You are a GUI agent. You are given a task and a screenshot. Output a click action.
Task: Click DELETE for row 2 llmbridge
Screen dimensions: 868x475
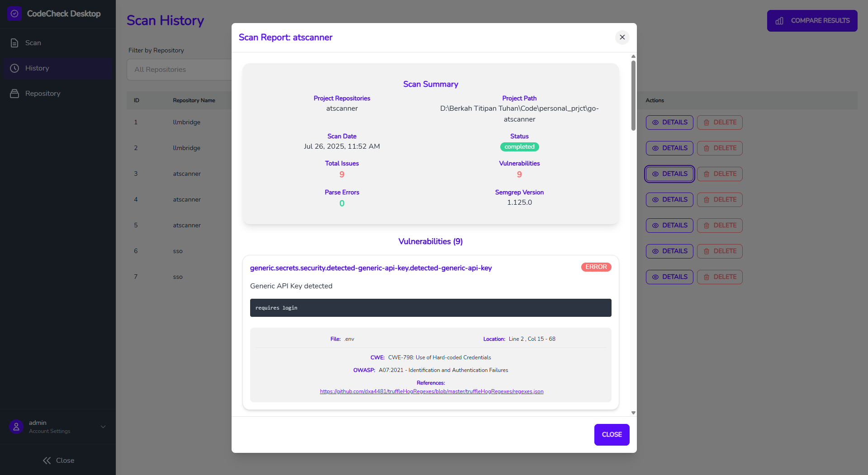tap(720, 148)
